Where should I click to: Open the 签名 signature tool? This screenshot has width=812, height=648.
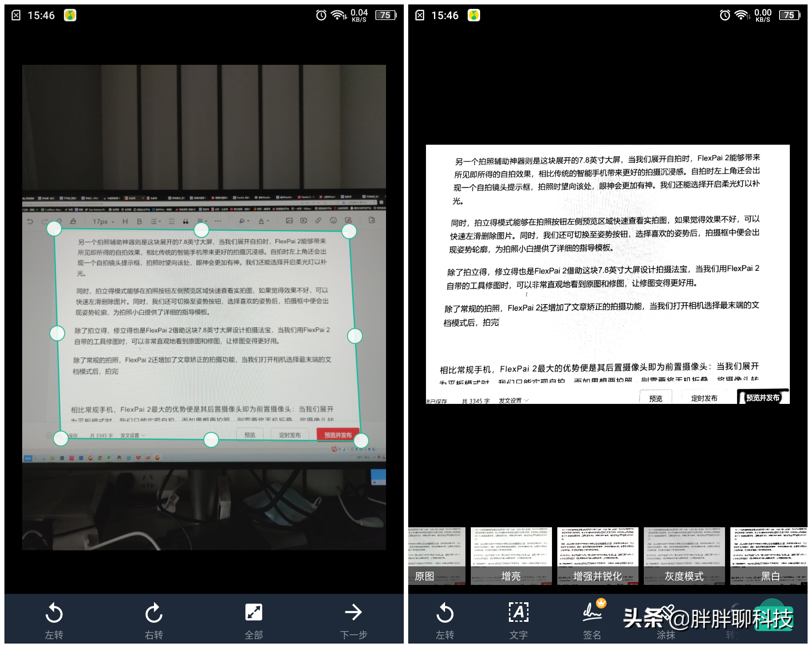pyautogui.click(x=592, y=620)
